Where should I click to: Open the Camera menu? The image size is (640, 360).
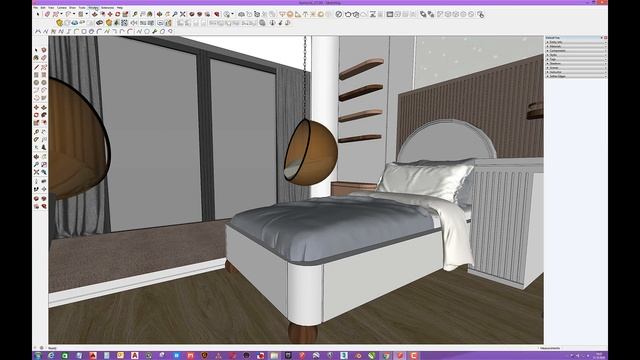pyautogui.click(x=62, y=7)
